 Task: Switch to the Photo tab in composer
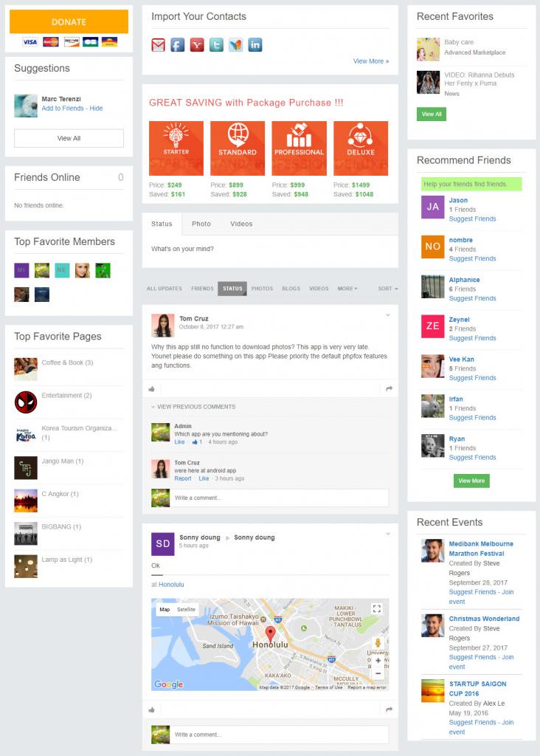tap(201, 224)
